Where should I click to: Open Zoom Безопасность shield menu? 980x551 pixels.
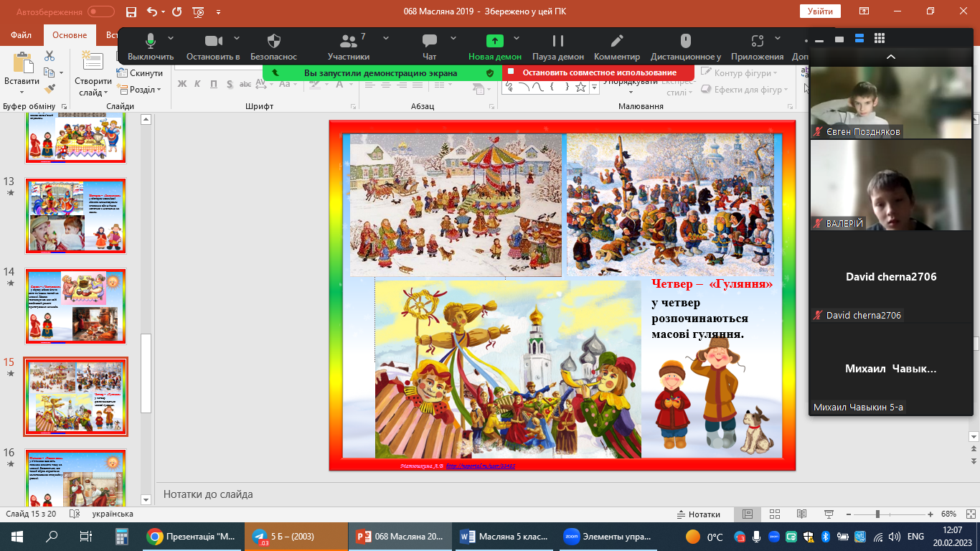click(273, 47)
